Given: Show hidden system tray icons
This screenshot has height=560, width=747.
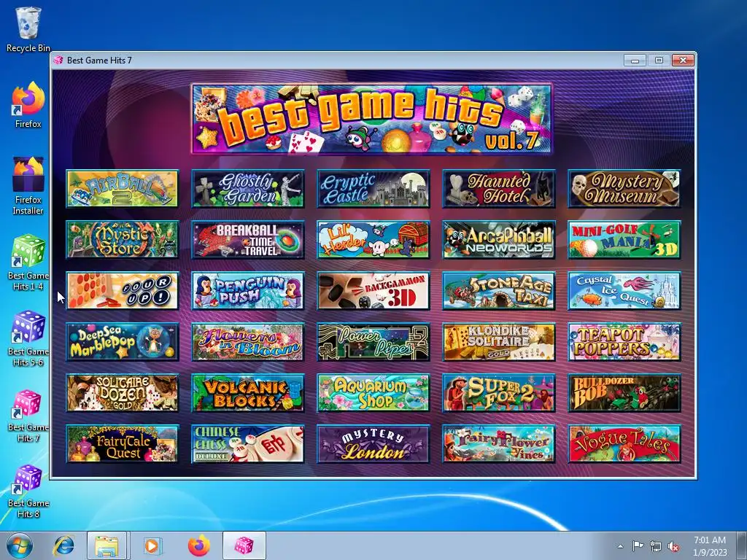Looking at the screenshot, I should coord(620,546).
